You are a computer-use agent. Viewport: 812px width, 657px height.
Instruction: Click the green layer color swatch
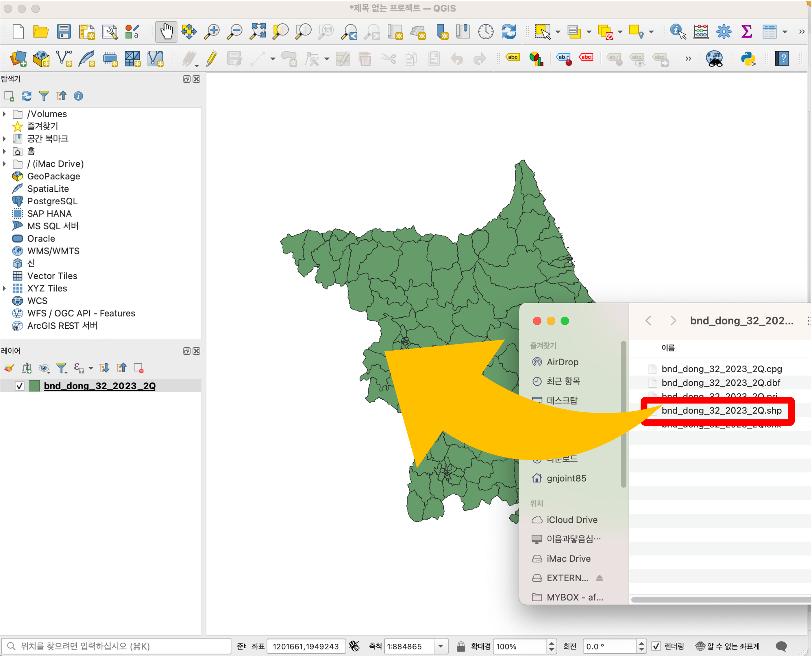34,386
